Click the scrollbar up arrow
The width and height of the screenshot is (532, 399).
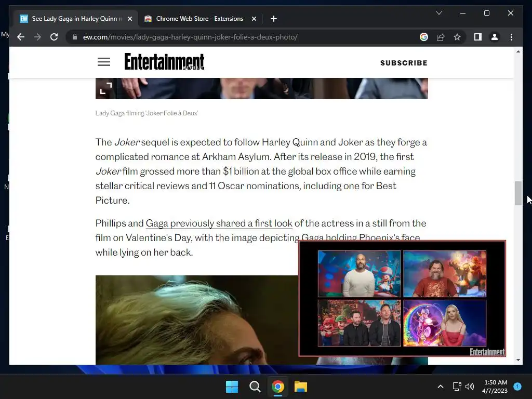click(x=518, y=51)
